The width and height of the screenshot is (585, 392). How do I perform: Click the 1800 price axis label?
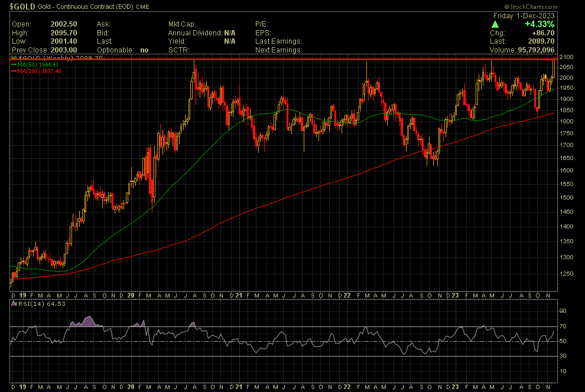[566, 121]
